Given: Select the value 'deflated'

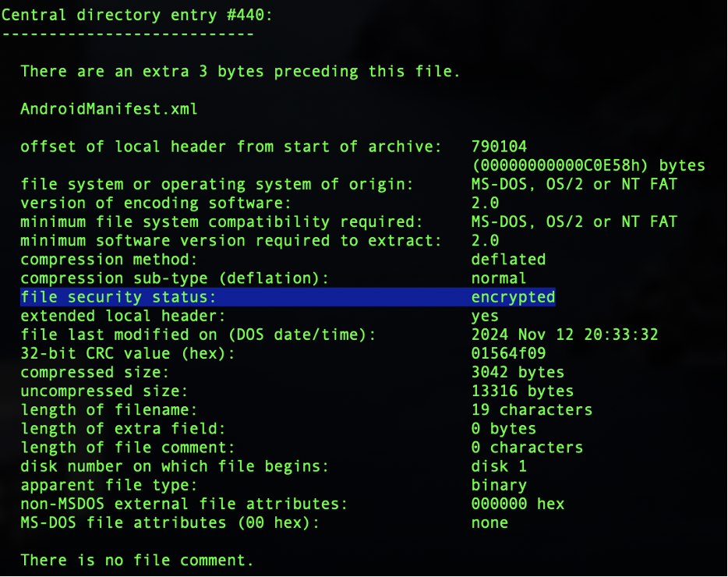Looking at the screenshot, I should (x=508, y=260).
